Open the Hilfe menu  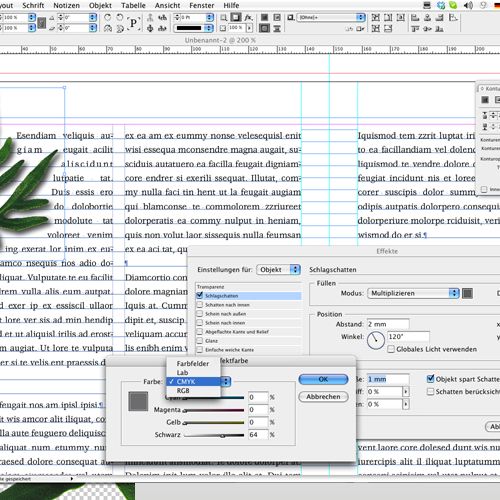pyautogui.click(x=231, y=5)
